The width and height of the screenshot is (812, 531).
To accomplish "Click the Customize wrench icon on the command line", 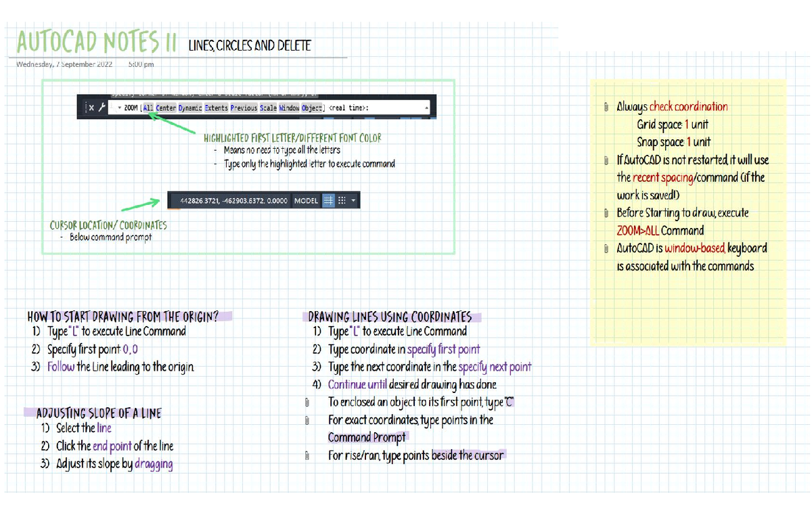I will coord(101,108).
